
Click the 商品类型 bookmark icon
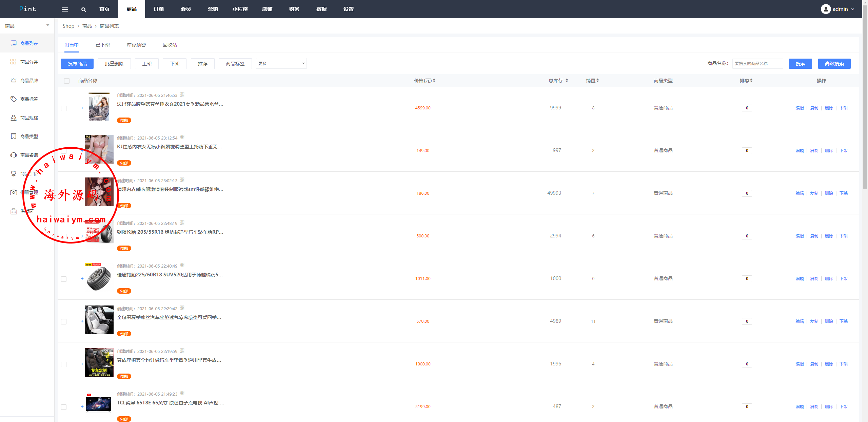[x=13, y=136]
